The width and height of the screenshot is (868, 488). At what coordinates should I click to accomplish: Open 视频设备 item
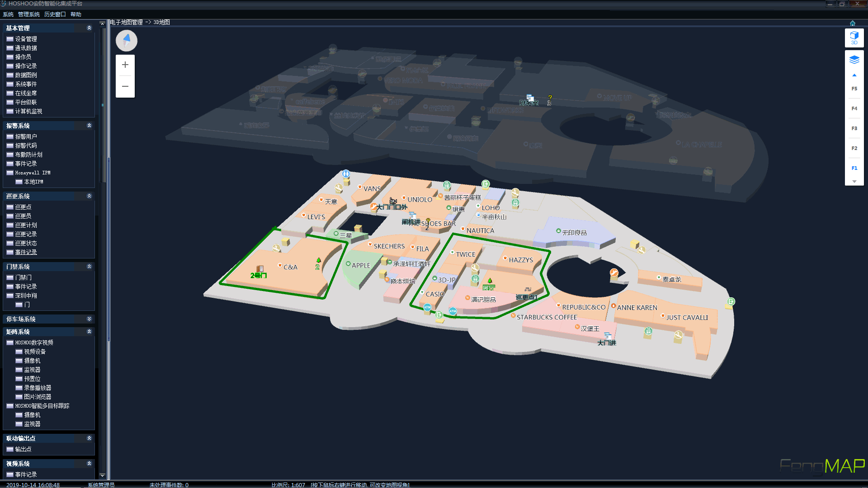(35, 352)
